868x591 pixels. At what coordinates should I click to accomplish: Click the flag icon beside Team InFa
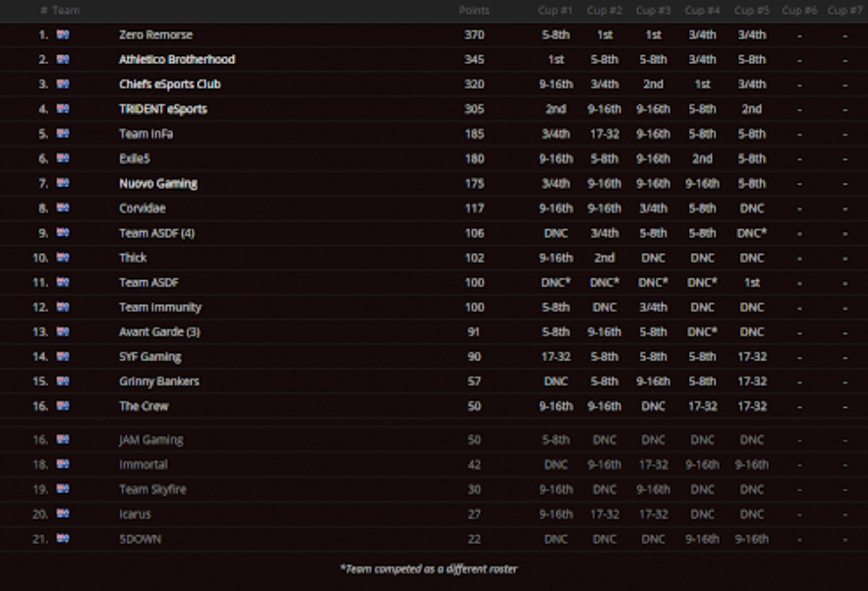pos(63,134)
